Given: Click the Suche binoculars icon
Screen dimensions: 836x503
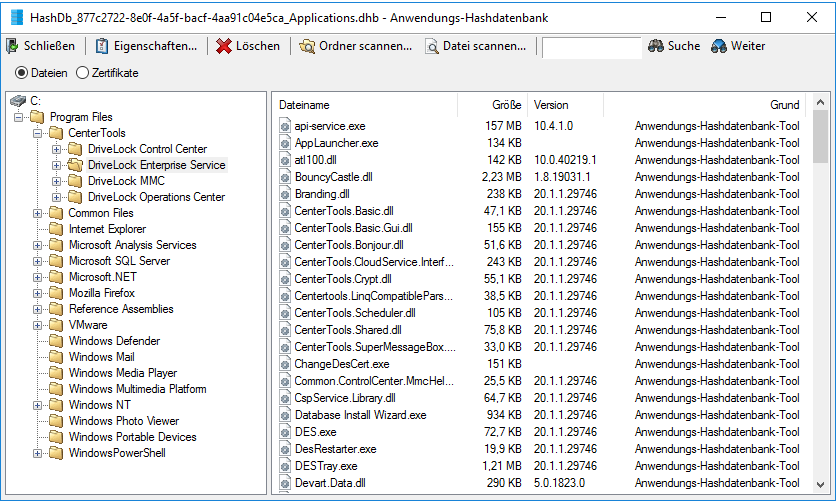Looking at the screenshot, I should 656,46.
